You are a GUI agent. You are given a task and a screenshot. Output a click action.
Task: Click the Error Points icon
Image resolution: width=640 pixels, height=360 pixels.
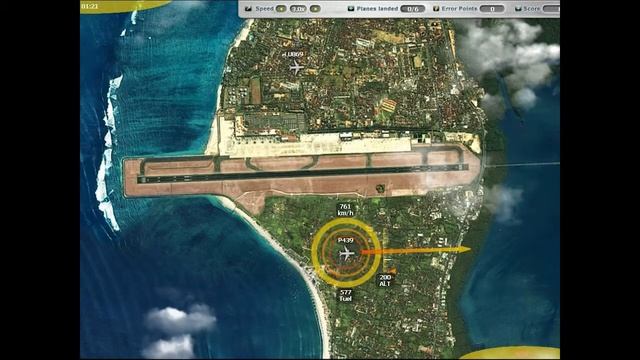[436, 8]
